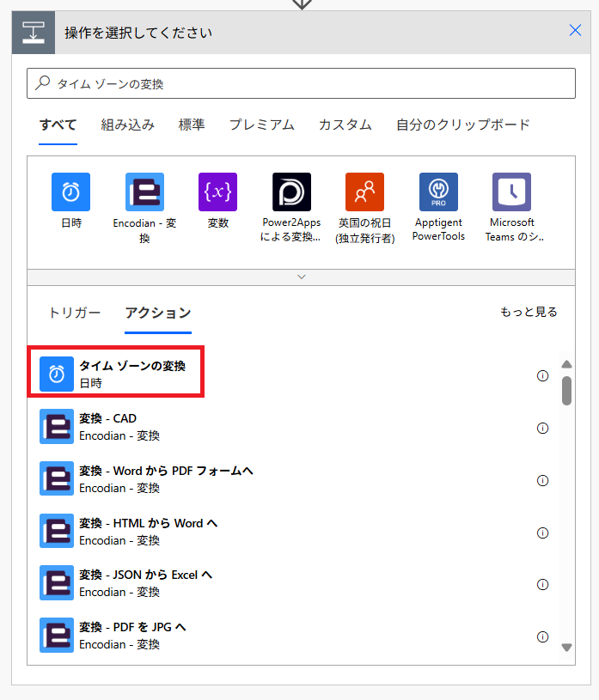This screenshot has height=700, width=599.
Task: Select the 英国の祝日 connector icon
Action: coord(364,192)
